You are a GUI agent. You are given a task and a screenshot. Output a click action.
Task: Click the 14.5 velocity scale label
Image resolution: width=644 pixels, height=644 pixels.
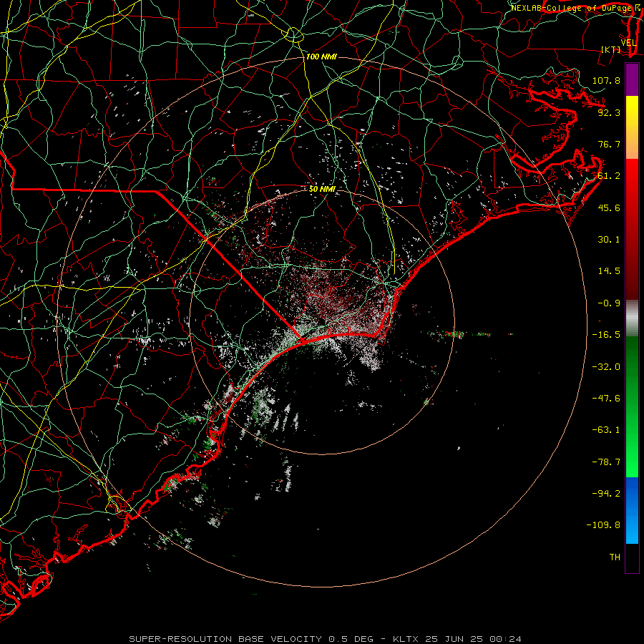(x=609, y=271)
